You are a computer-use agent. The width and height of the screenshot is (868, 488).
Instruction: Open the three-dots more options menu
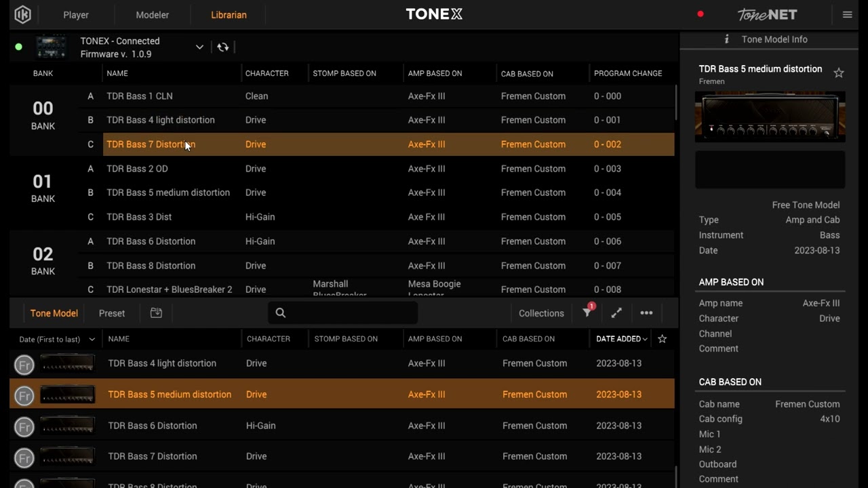[x=646, y=313]
